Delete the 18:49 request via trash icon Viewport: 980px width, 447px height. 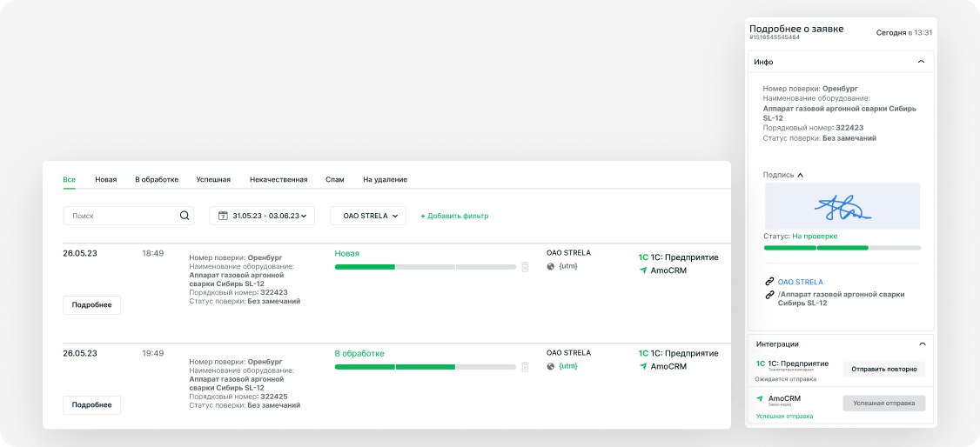coord(525,267)
